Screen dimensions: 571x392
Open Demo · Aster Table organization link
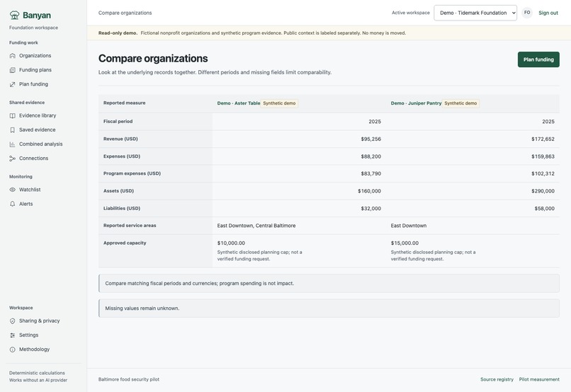239,103
